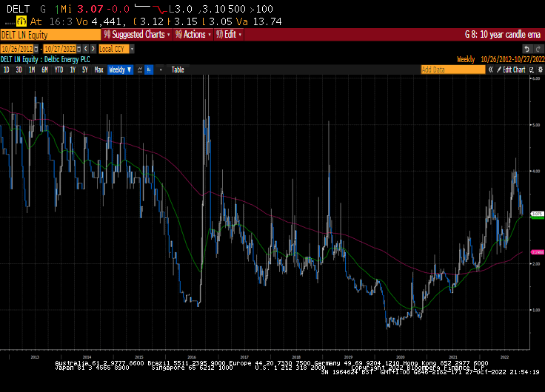
Task: Open the Local CCY currency dropdown
Action: click(116, 49)
